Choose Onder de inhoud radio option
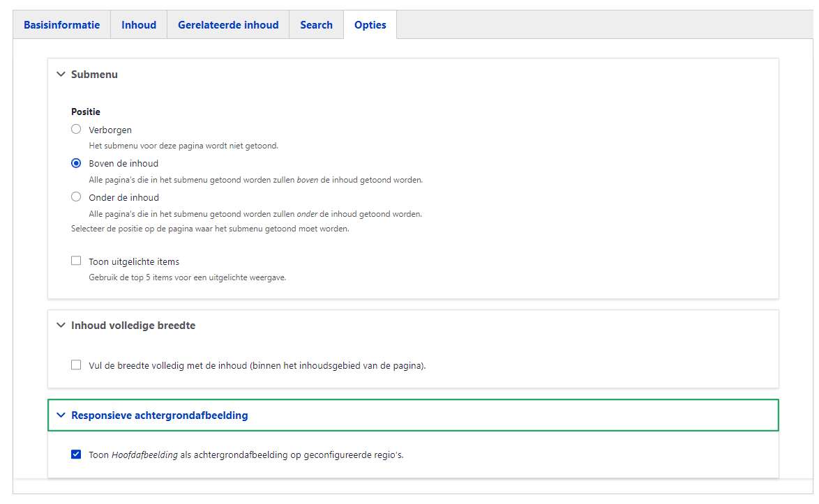Screen dimensions: 819x504 tap(76, 197)
